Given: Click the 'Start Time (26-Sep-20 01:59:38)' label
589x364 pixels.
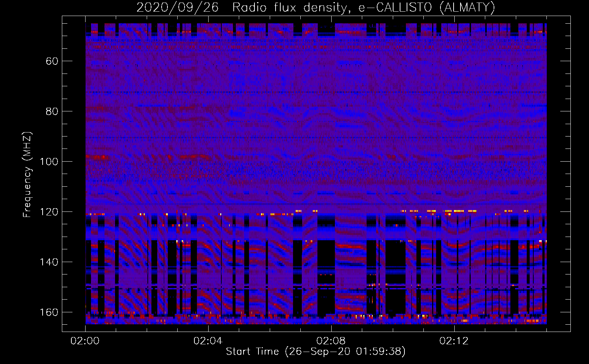Looking at the screenshot, I should [x=316, y=352].
